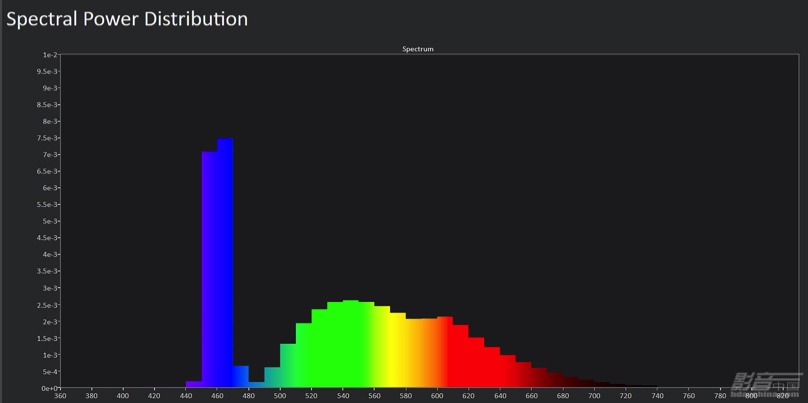Viewport: 808px width, 403px height.
Task: Click the x-axis label 700
Action: (x=595, y=396)
